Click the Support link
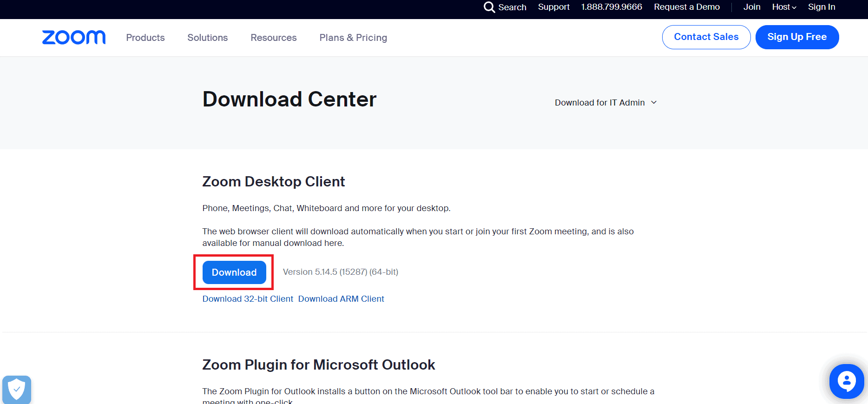Image resolution: width=868 pixels, height=404 pixels. pyautogui.click(x=554, y=7)
